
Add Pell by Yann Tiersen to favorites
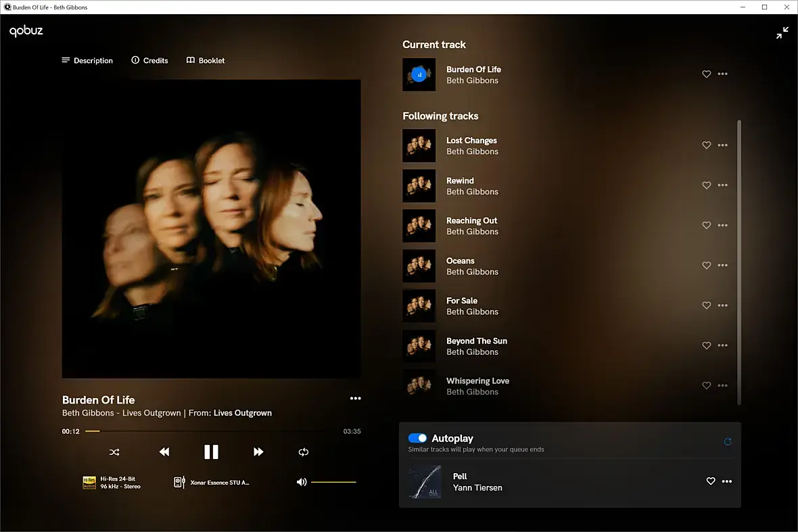pos(711,481)
